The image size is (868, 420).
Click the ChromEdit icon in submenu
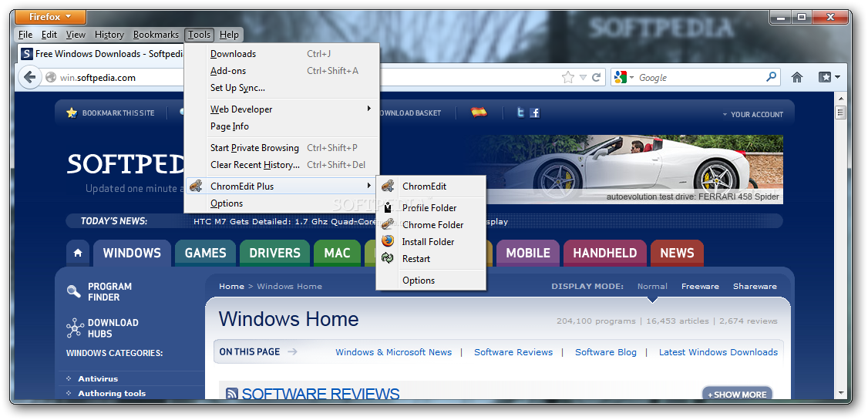[x=388, y=186]
